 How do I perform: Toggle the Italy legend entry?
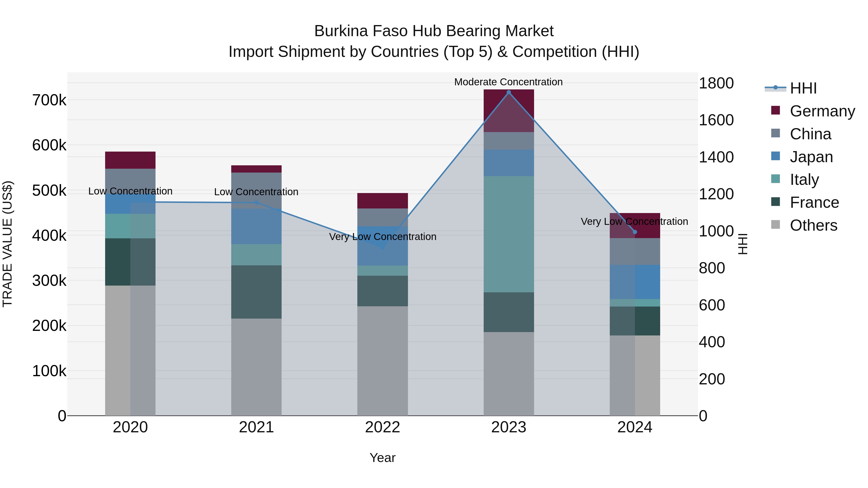[x=794, y=180]
